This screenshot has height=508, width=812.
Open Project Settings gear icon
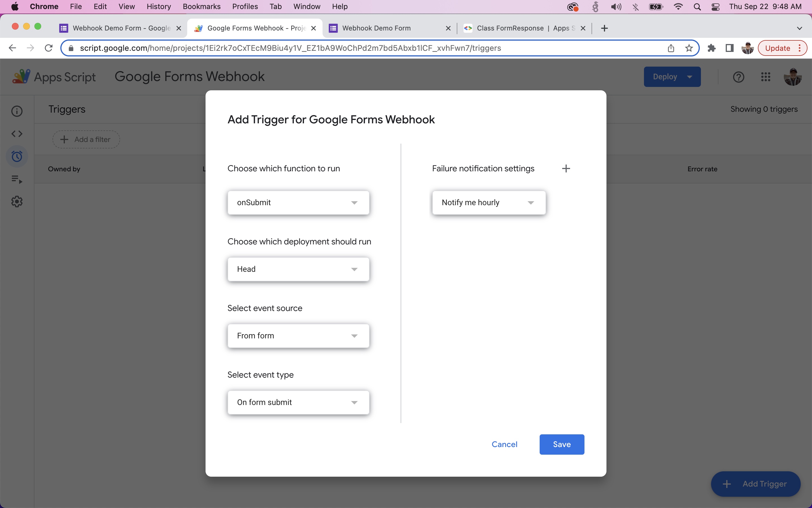pos(17,202)
